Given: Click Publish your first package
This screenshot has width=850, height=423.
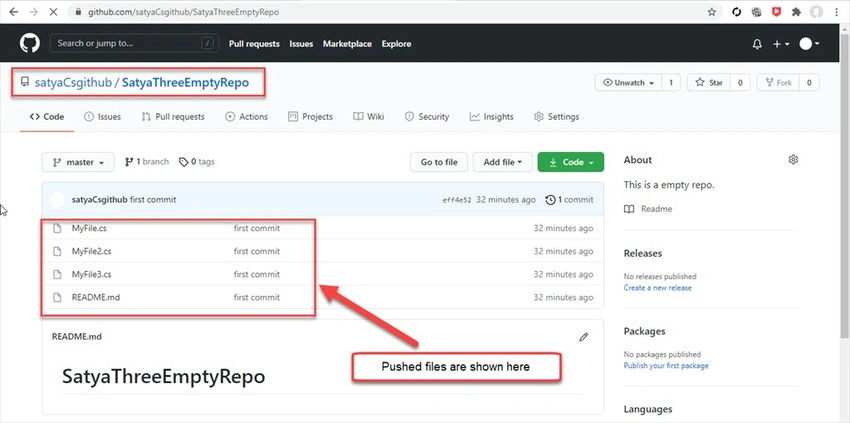Looking at the screenshot, I should pos(666,366).
